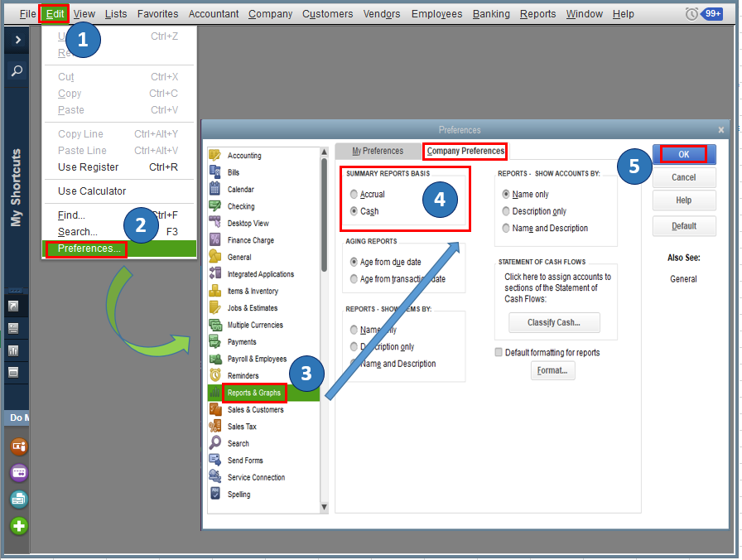Click the Sales Tax icon
The height and width of the screenshot is (560, 742).
pos(214,427)
